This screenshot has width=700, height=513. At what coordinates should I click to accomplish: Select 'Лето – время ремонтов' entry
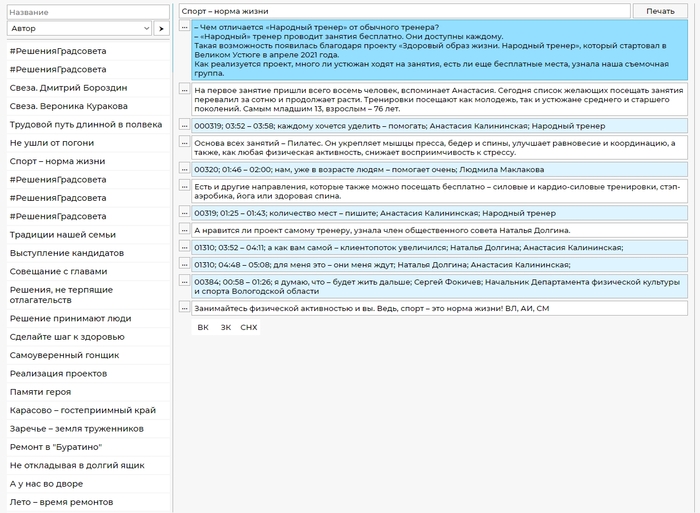(x=88, y=502)
